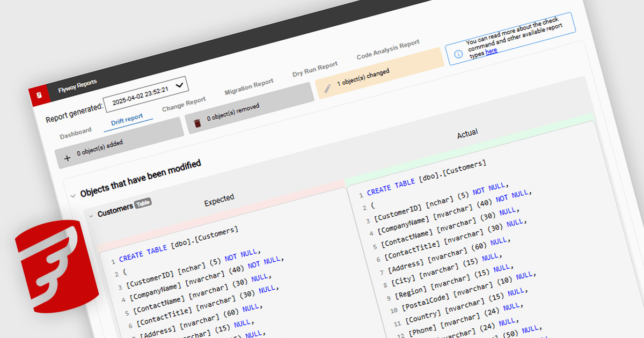Switch to the Dry Run Report tab
Screen dimensions: 644x338
click(x=315, y=70)
